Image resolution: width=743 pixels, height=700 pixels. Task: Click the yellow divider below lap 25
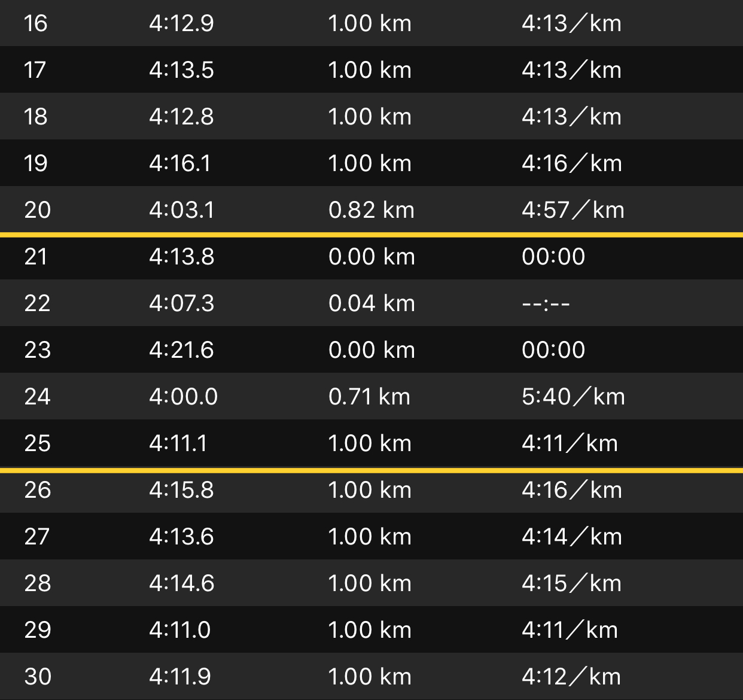[371, 470]
